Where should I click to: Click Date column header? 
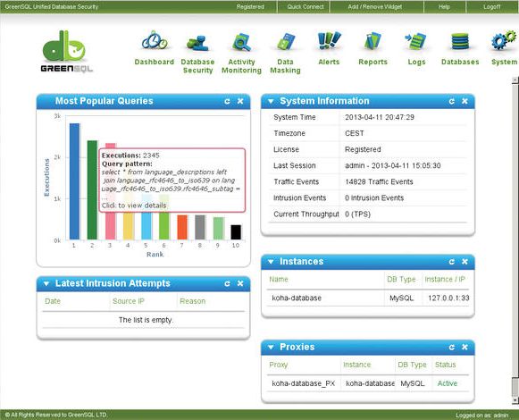53,301
